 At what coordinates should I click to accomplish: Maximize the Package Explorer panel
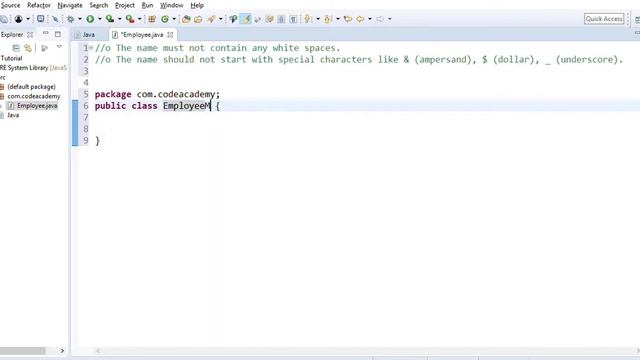click(x=58, y=34)
